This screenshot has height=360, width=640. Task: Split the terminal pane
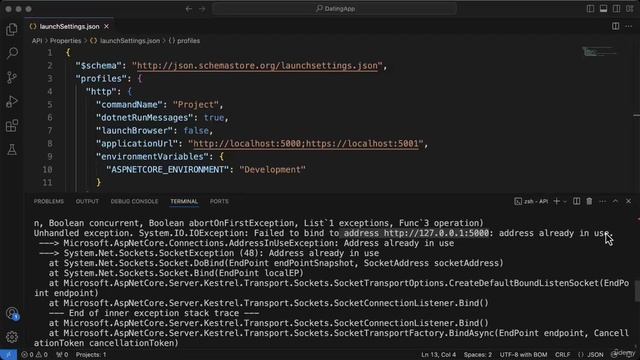576,201
